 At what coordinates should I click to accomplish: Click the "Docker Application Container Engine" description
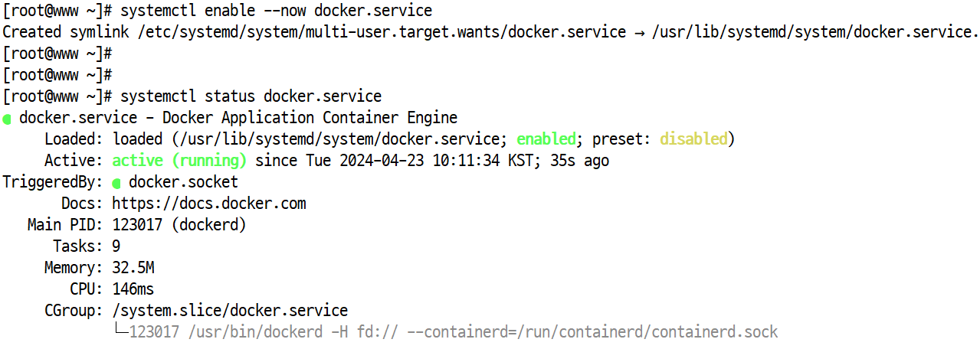point(310,118)
